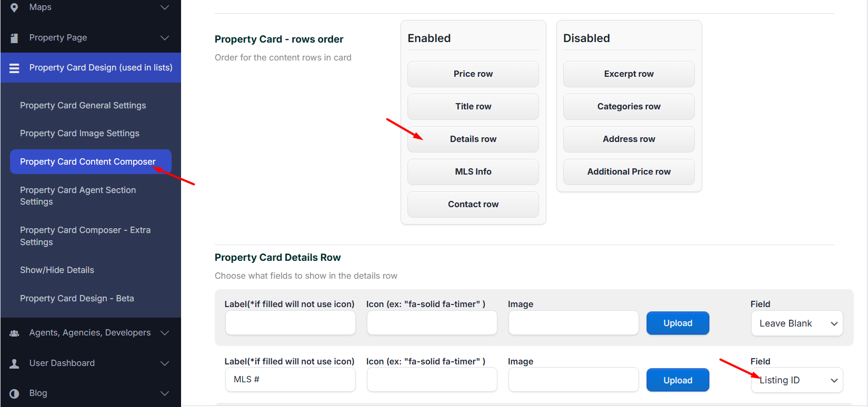Click the Blog half-circle icon
This screenshot has width=868, height=407.
coord(14,393)
